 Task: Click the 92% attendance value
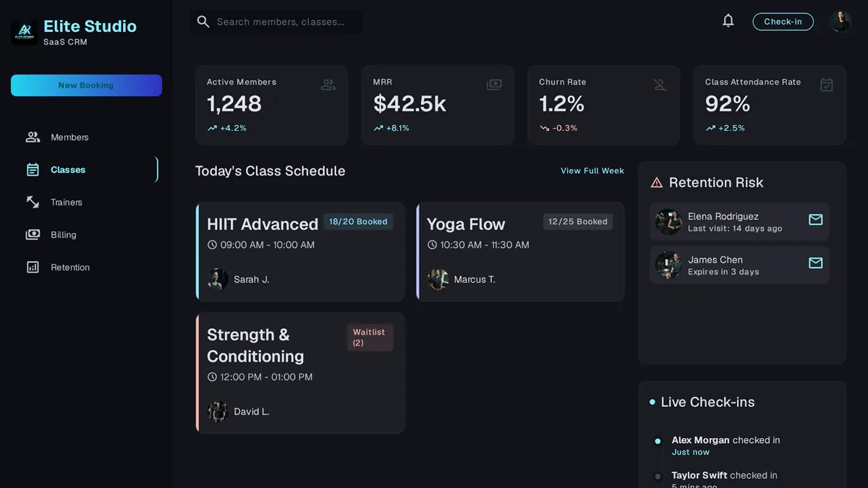[728, 104]
